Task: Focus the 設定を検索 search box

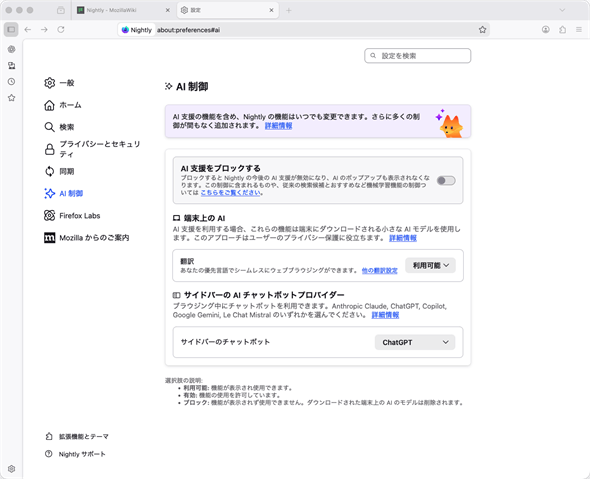Action: pyautogui.click(x=418, y=56)
